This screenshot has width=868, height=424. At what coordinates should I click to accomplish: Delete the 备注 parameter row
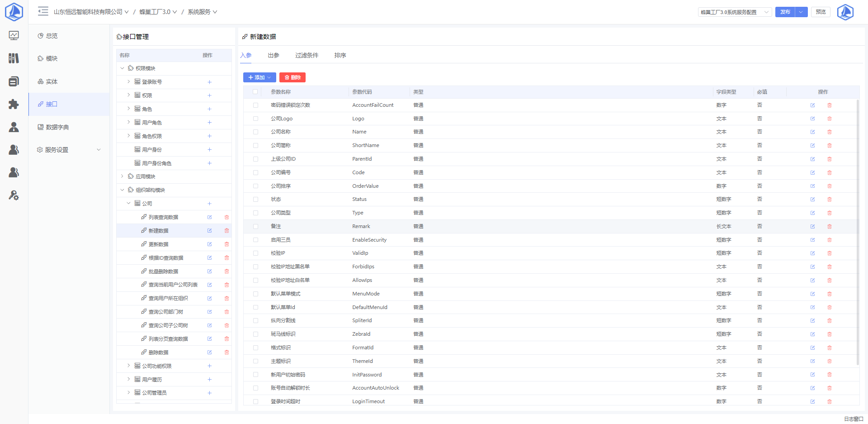(x=829, y=226)
